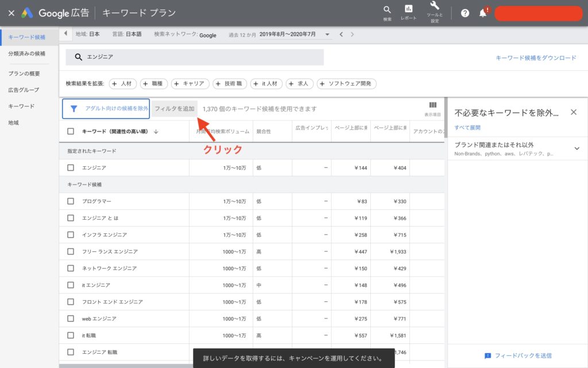
Task: Click the 検索ネットワーク: Google setting
Action: [x=185, y=34]
